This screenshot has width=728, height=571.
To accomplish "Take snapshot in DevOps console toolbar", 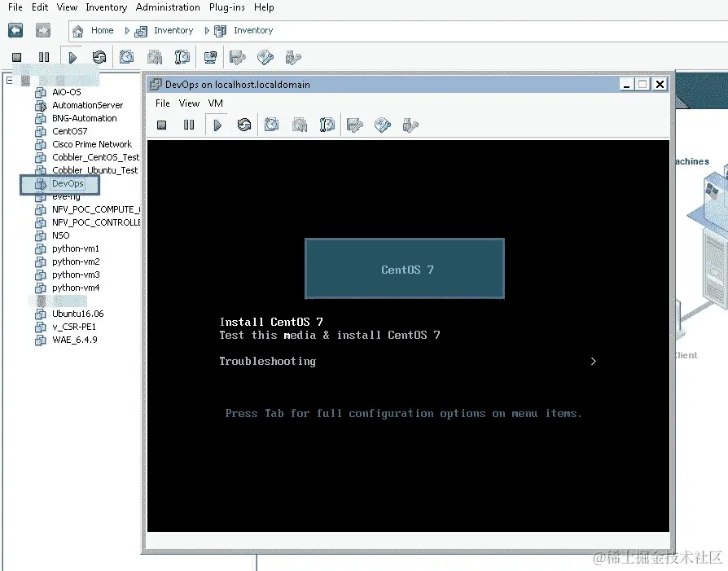I will [272, 125].
